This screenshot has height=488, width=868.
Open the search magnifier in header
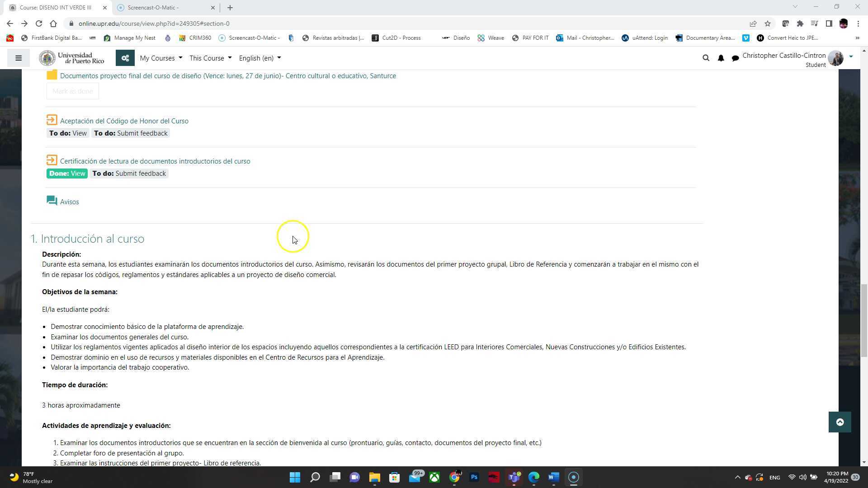706,58
